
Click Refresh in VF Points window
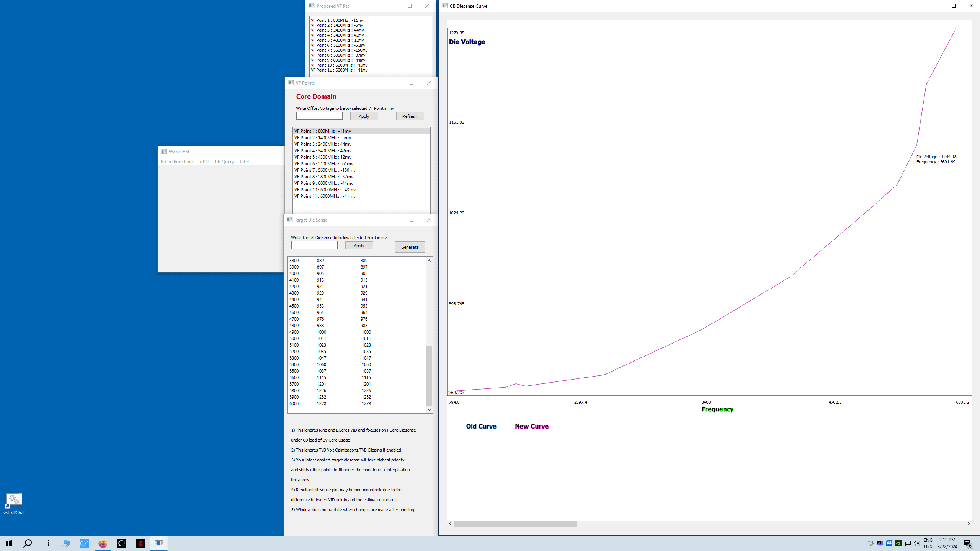click(410, 116)
